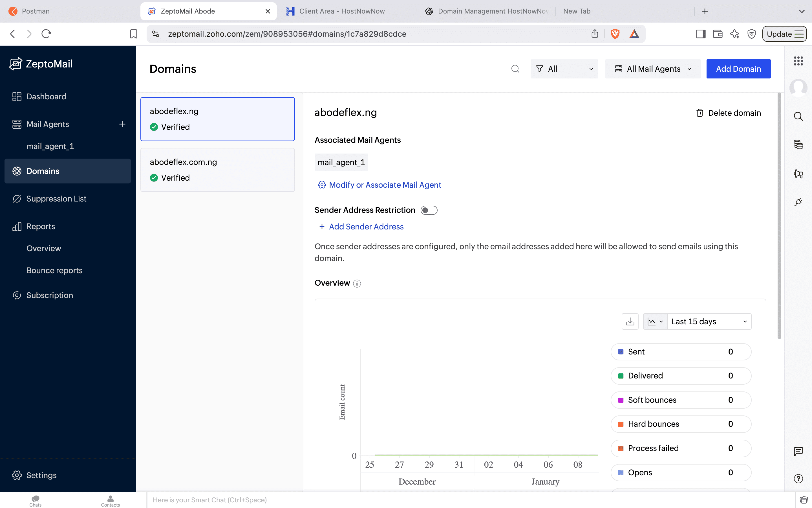The image size is (812, 508).
Task: Open the chart type selector dropdown
Action: (655, 321)
